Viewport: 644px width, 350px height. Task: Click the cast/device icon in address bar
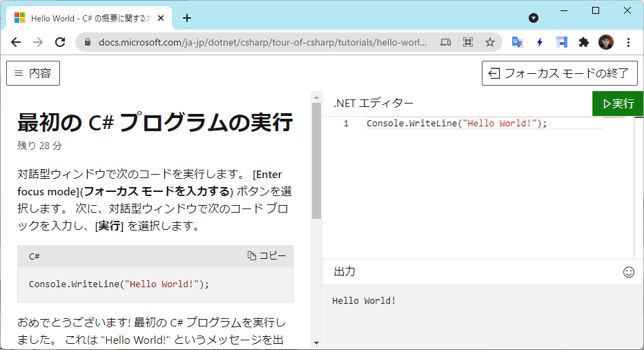tap(446, 42)
